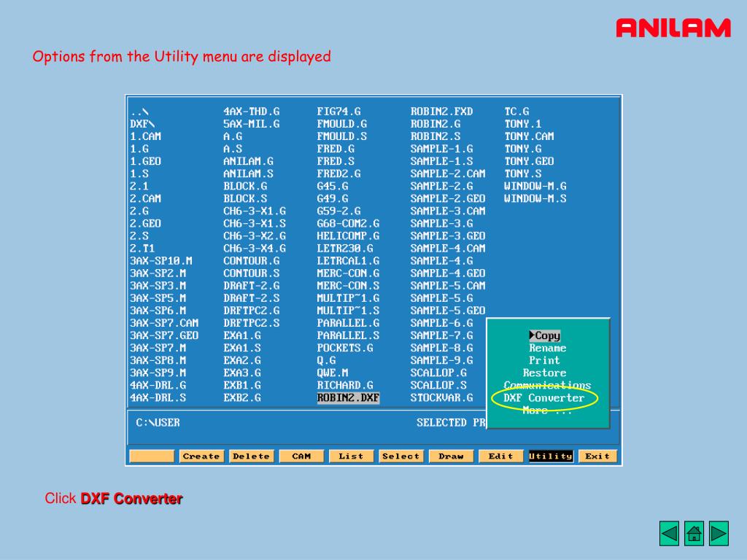Click the Create soft key
747x560 pixels.
coord(201,456)
